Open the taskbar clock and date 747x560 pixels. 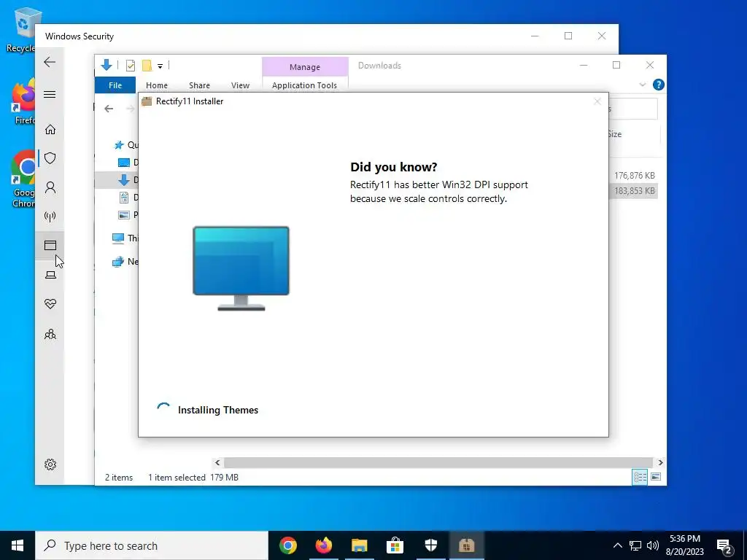click(684, 545)
